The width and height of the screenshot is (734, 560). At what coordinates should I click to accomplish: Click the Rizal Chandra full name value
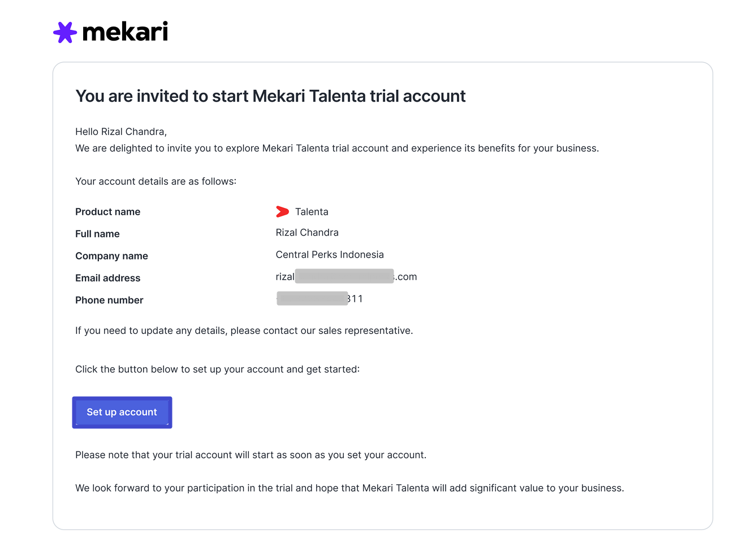tap(307, 233)
